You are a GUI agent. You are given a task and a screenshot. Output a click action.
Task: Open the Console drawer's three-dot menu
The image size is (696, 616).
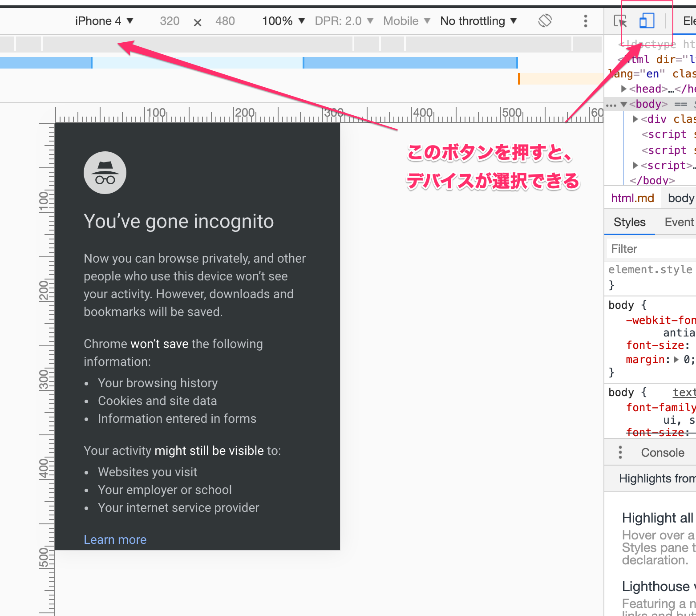coord(620,452)
